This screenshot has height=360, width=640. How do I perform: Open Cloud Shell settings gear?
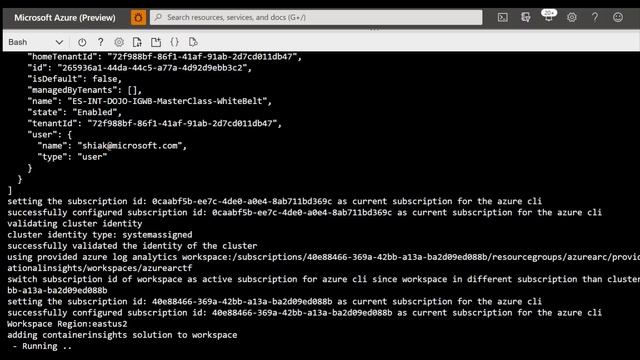click(x=119, y=42)
